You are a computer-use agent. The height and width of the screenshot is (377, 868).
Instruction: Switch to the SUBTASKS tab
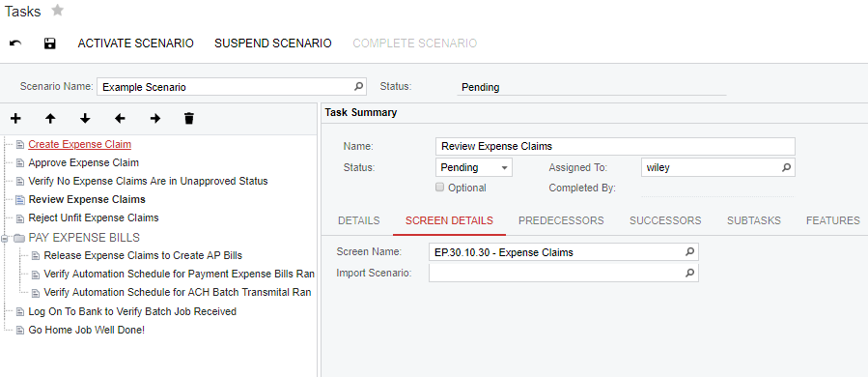753,220
